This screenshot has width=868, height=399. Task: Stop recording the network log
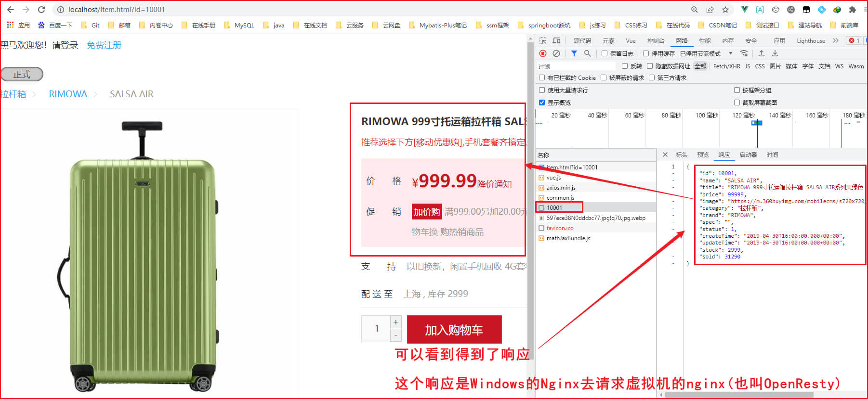pos(543,53)
